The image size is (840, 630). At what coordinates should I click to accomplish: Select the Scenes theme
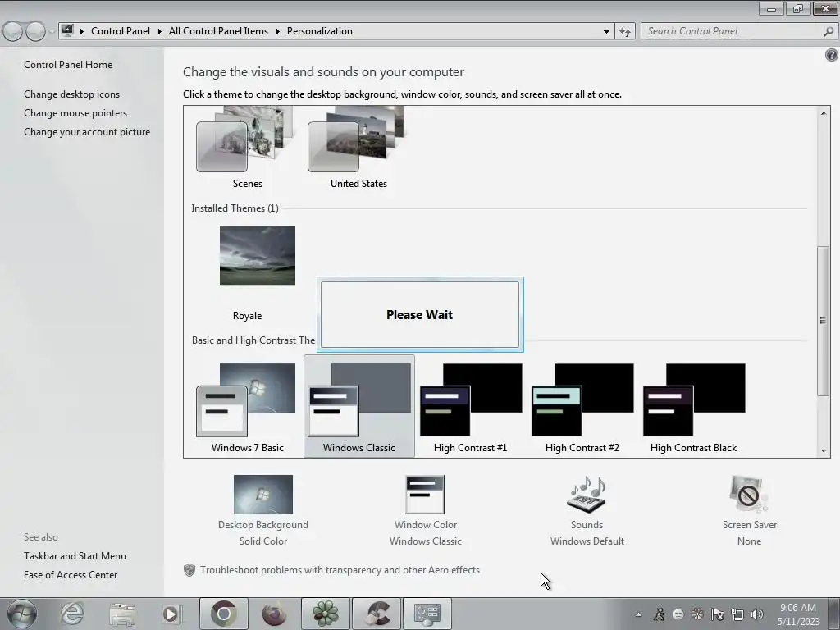(247, 148)
